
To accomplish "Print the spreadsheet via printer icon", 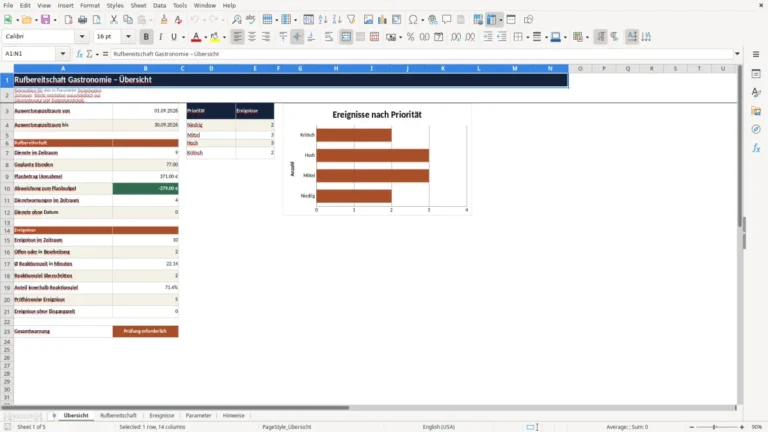I will click(x=82, y=20).
